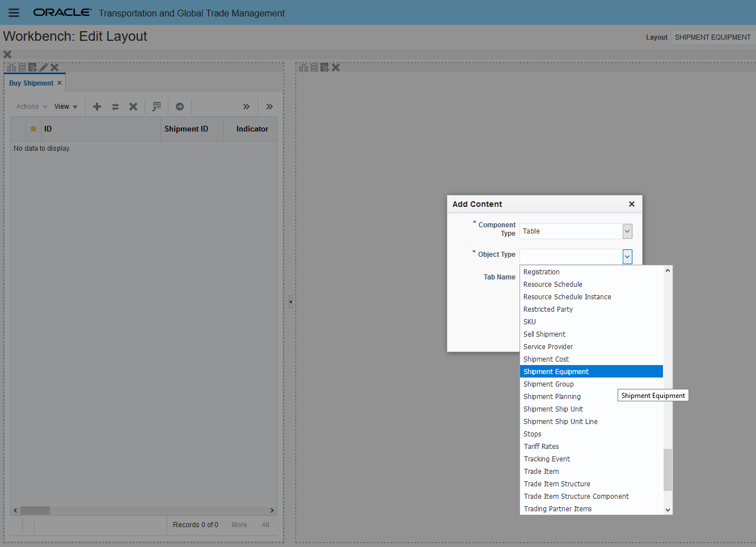Select Tracking Event option
Image resolution: width=756 pixels, height=547 pixels.
click(592, 459)
